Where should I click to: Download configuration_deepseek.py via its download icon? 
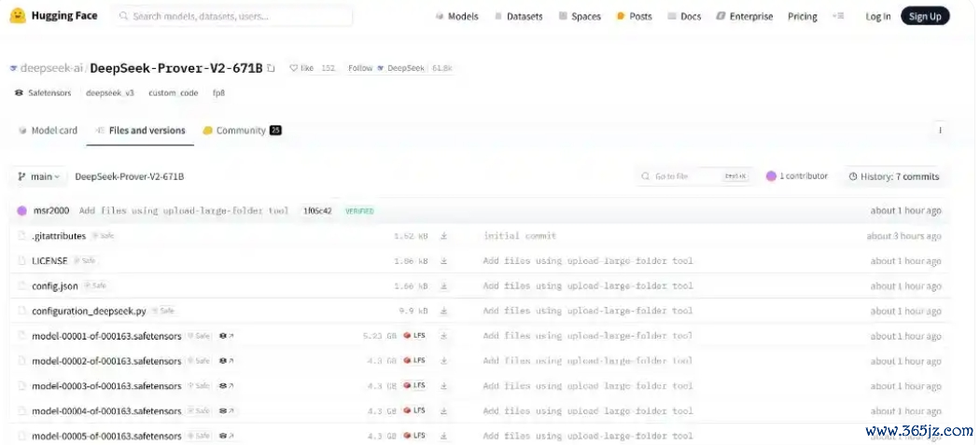[443, 311]
